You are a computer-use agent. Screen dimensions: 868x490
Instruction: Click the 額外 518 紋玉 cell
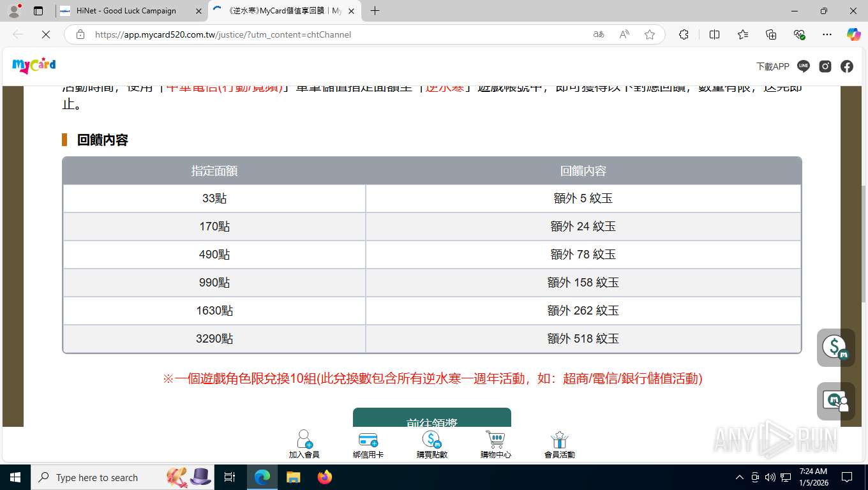click(x=583, y=339)
